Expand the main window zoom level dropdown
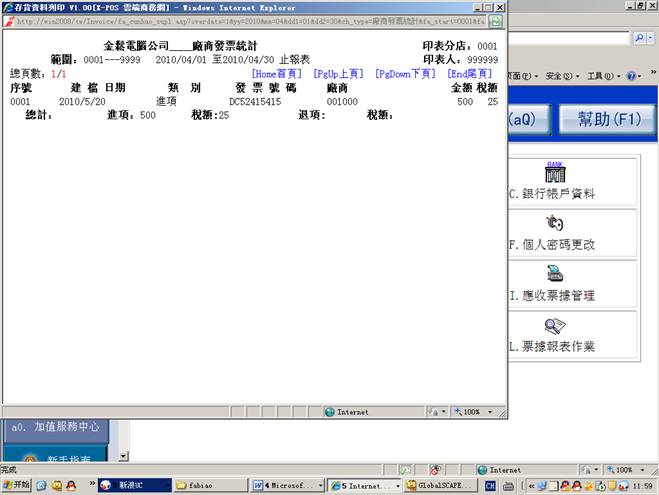Image resolution: width=659 pixels, height=495 pixels. point(643,469)
